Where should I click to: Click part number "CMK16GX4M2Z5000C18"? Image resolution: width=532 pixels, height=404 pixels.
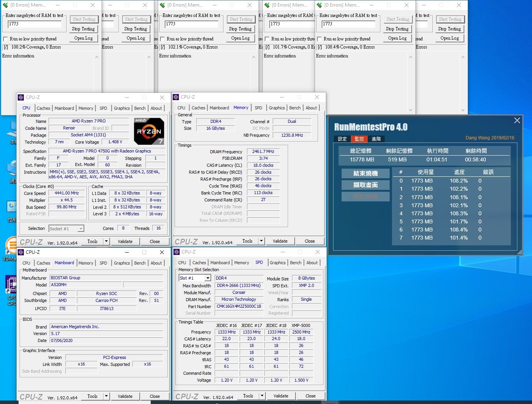[x=239, y=307]
